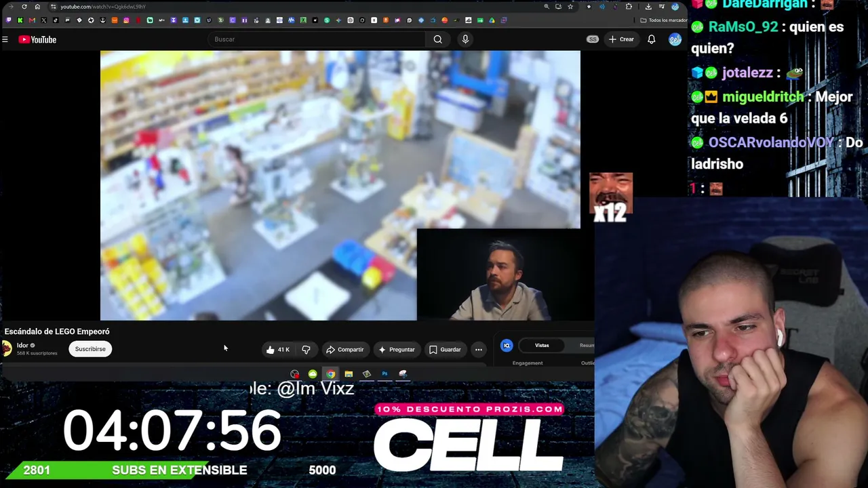The width and height of the screenshot is (868, 488).
Task: Share the video via Compartir
Action: pyautogui.click(x=345, y=350)
